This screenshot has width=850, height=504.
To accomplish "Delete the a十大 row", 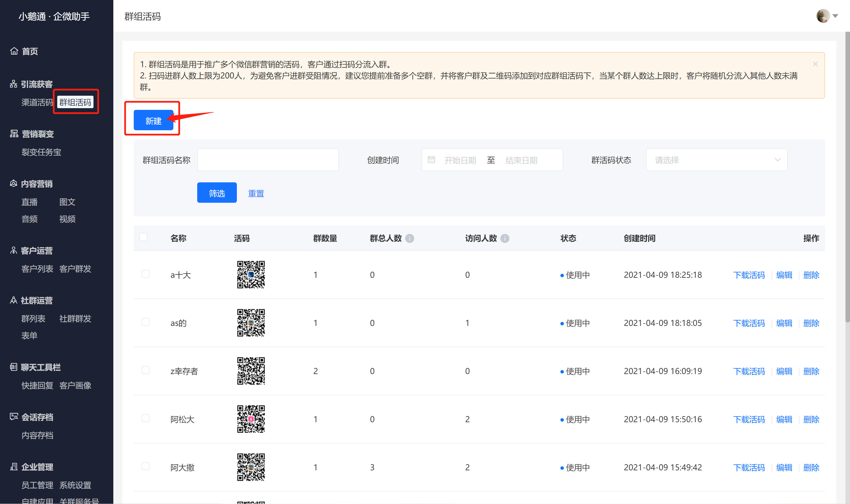I will (811, 275).
